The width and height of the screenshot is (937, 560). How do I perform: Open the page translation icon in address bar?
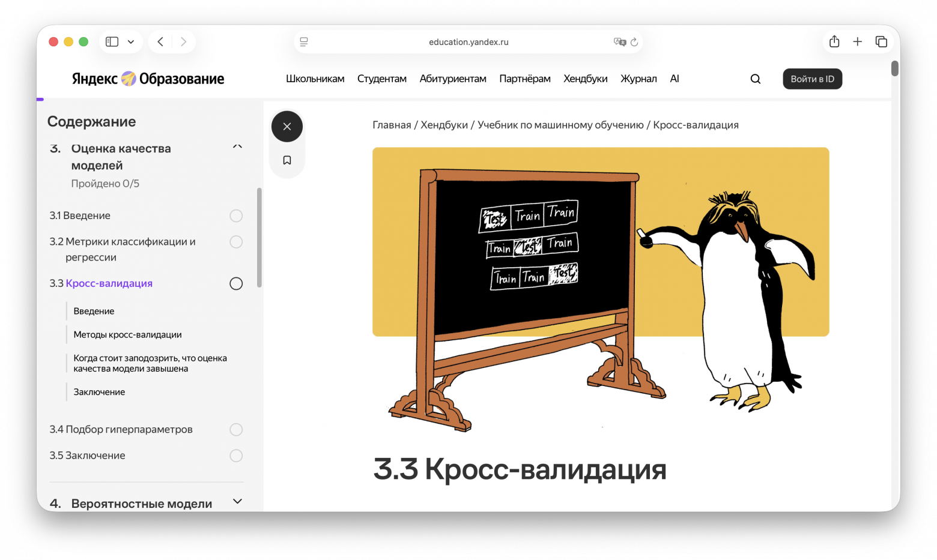[x=618, y=41]
